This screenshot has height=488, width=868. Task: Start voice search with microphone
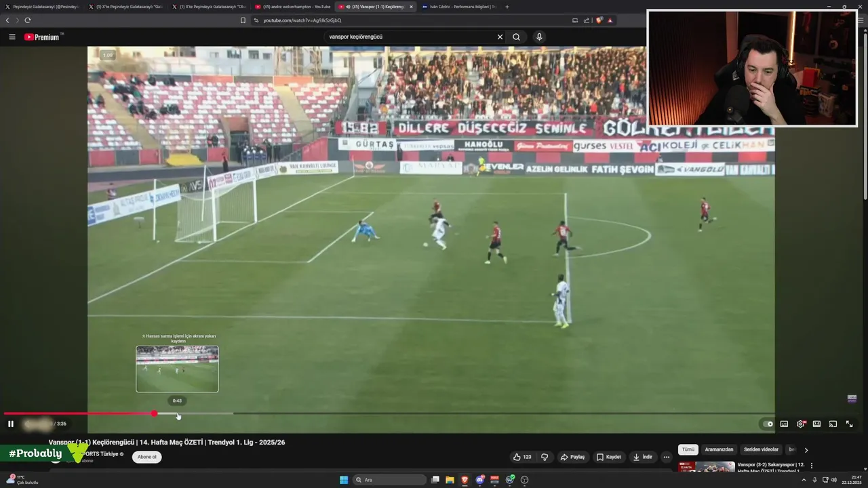tap(539, 37)
